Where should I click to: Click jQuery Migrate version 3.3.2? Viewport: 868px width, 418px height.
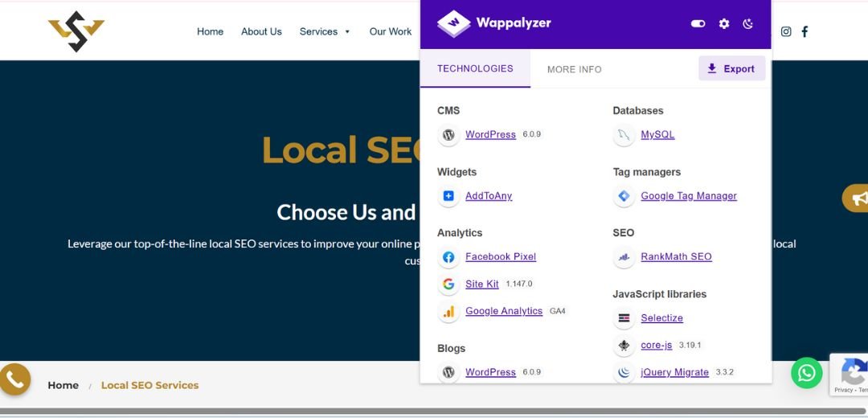[x=724, y=373]
